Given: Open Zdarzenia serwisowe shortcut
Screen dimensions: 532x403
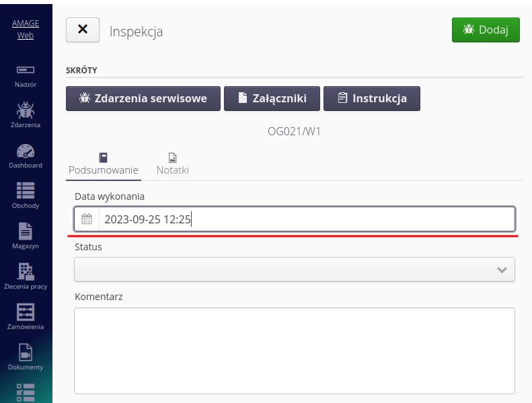Looking at the screenshot, I should pyautogui.click(x=143, y=98).
